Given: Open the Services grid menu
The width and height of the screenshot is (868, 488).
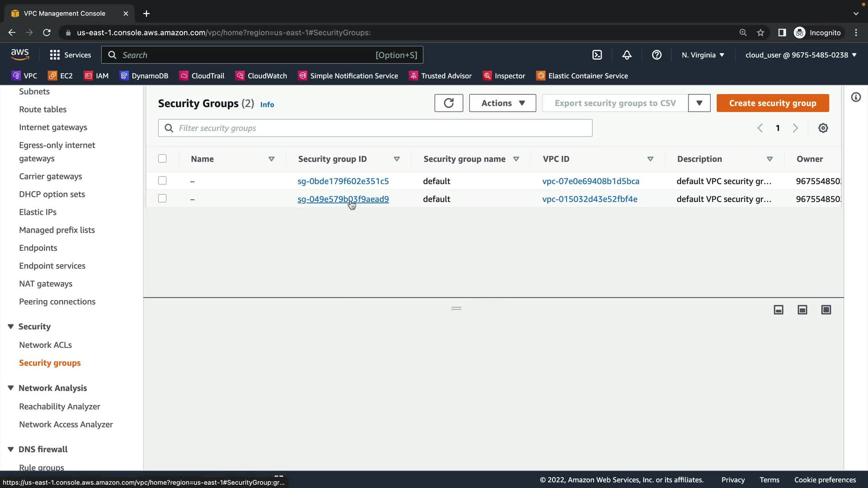Looking at the screenshot, I should click(x=55, y=55).
